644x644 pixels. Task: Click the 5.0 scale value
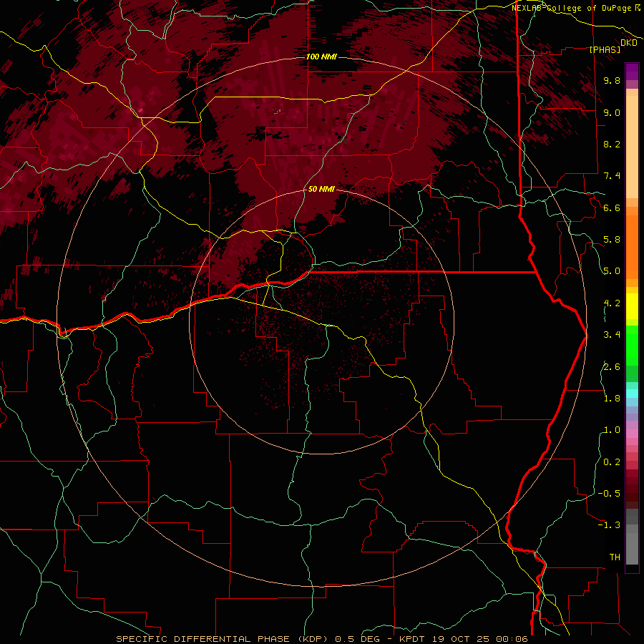point(612,271)
